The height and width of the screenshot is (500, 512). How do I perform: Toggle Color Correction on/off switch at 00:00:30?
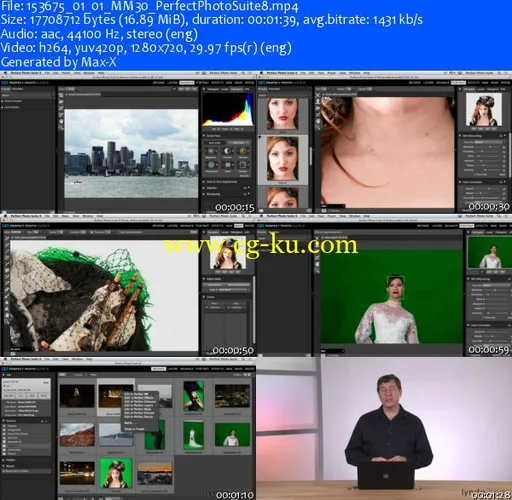501,182
